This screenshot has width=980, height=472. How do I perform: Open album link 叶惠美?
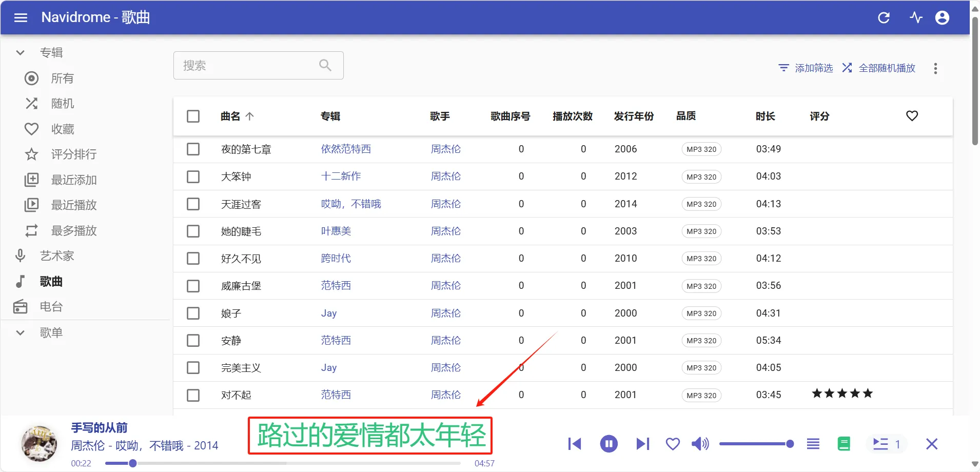336,231
